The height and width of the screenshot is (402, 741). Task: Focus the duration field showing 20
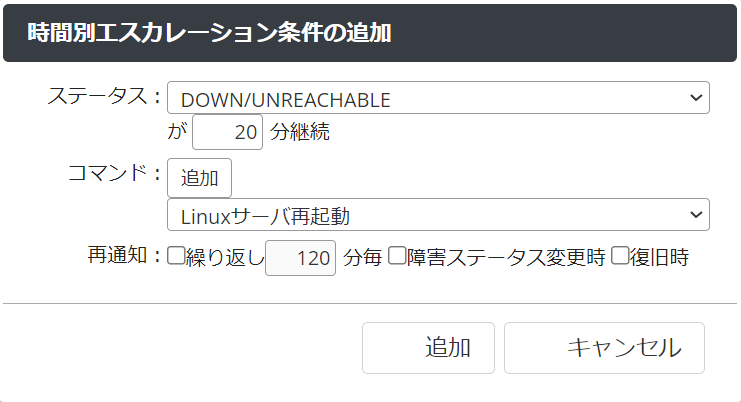click(227, 132)
